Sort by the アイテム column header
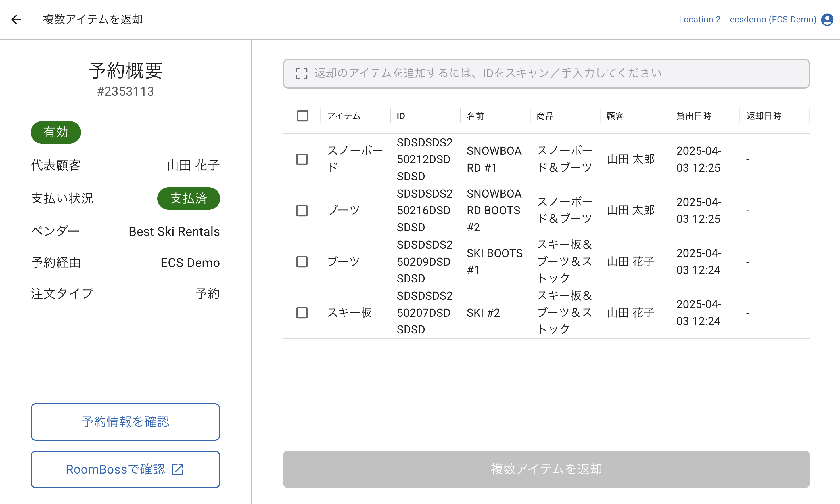 click(x=343, y=116)
